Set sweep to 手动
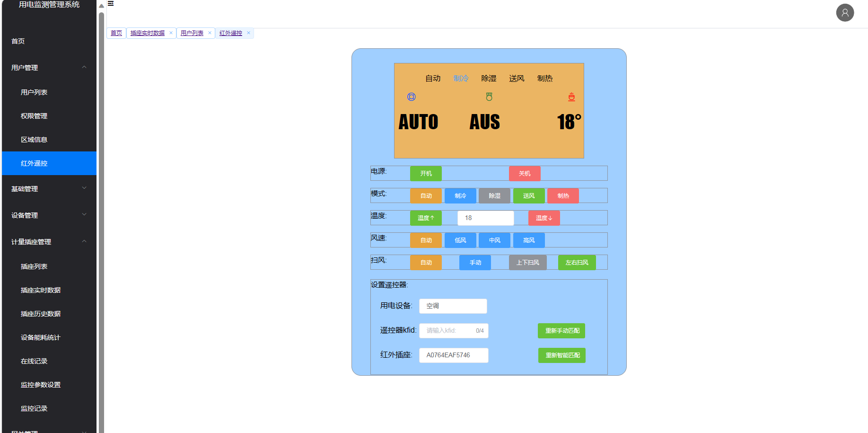The height and width of the screenshot is (433, 868). click(x=475, y=263)
